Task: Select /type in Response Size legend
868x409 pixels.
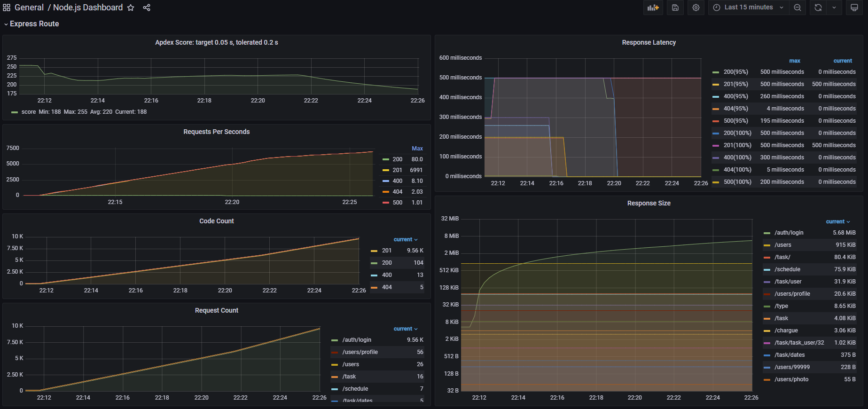Action: pos(782,306)
